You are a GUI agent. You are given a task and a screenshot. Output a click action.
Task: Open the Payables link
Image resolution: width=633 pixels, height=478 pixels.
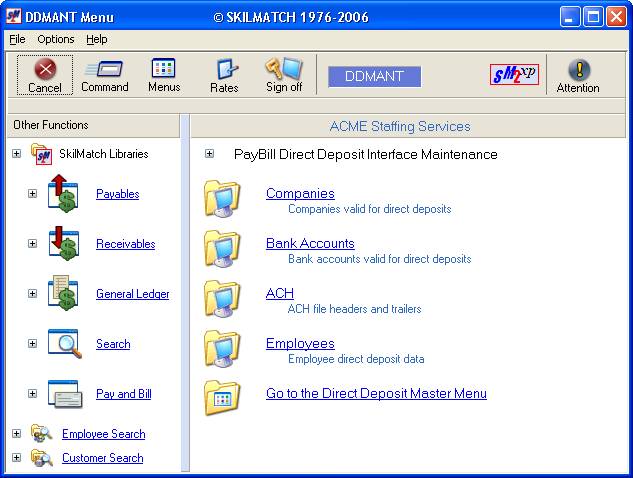coord(117,194)
